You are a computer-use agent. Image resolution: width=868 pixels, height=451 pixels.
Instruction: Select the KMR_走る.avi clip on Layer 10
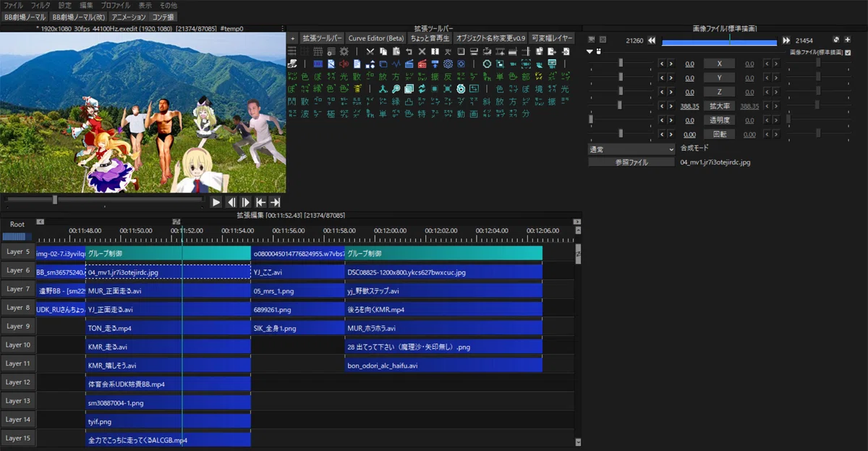(168, 347)
